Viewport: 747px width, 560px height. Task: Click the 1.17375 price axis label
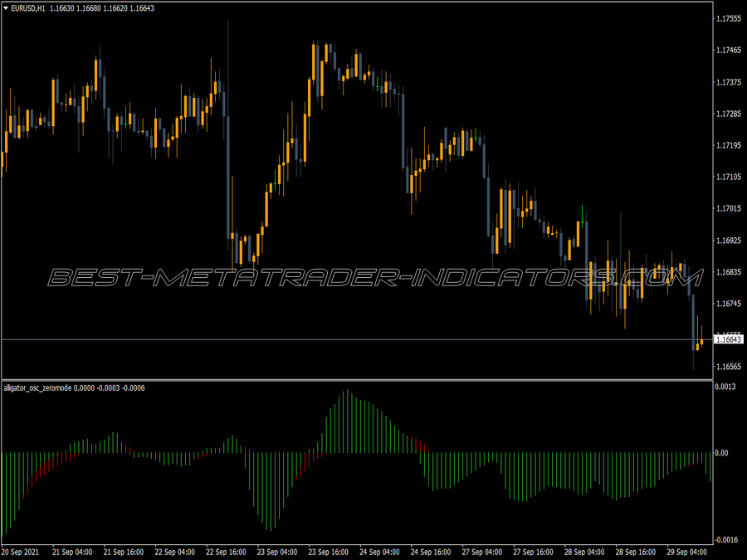point(729,82)
